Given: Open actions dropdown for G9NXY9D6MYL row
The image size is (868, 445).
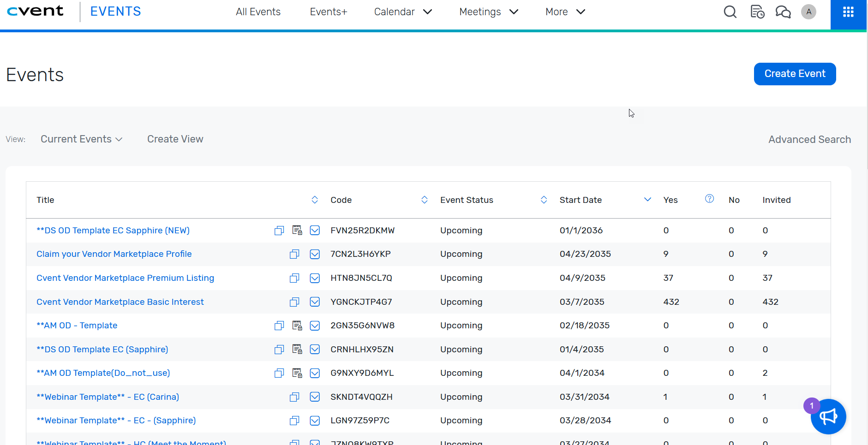Looking at the screenshot, I should 315,373.
